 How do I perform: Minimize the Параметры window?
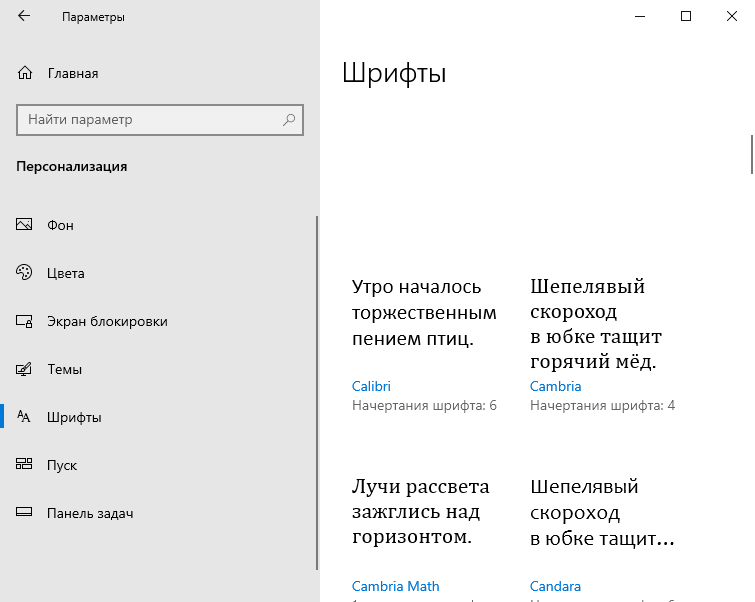click(640, 16)
